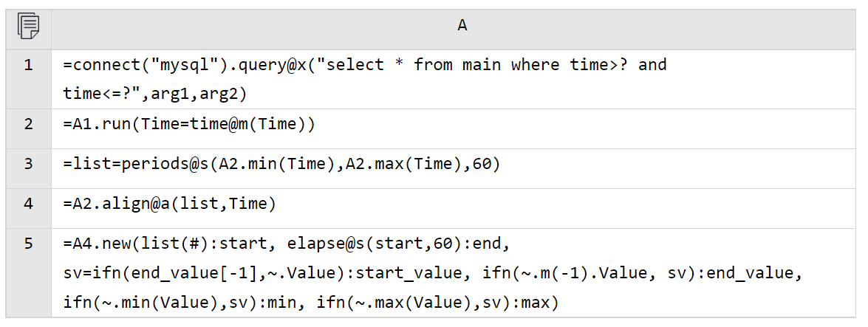Click cell A4 containing A2.align@a formula
This screenshot has width=868, height=327.
(x=454, y=208)
